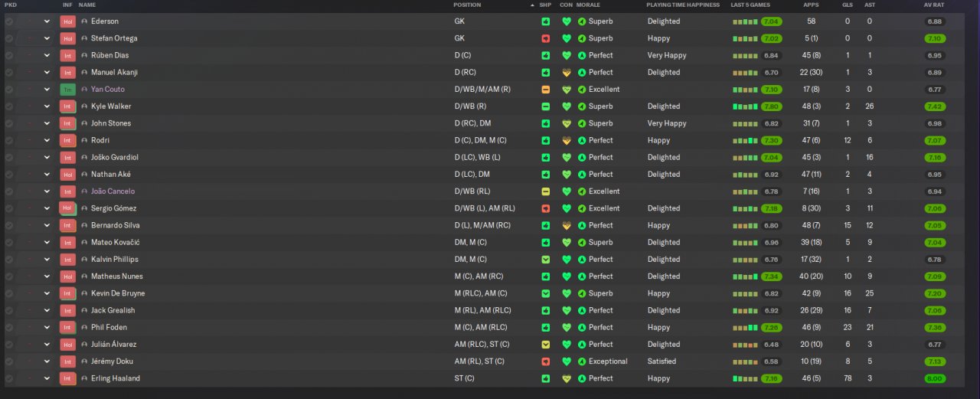Open Matheus Nunes's player name link
The image size is (980, 399).
(x=117, y=276)
